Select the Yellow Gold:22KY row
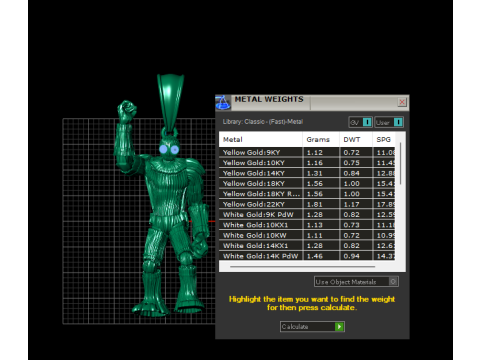The width and height of the screenshot is (480, 360). point(307,204)
